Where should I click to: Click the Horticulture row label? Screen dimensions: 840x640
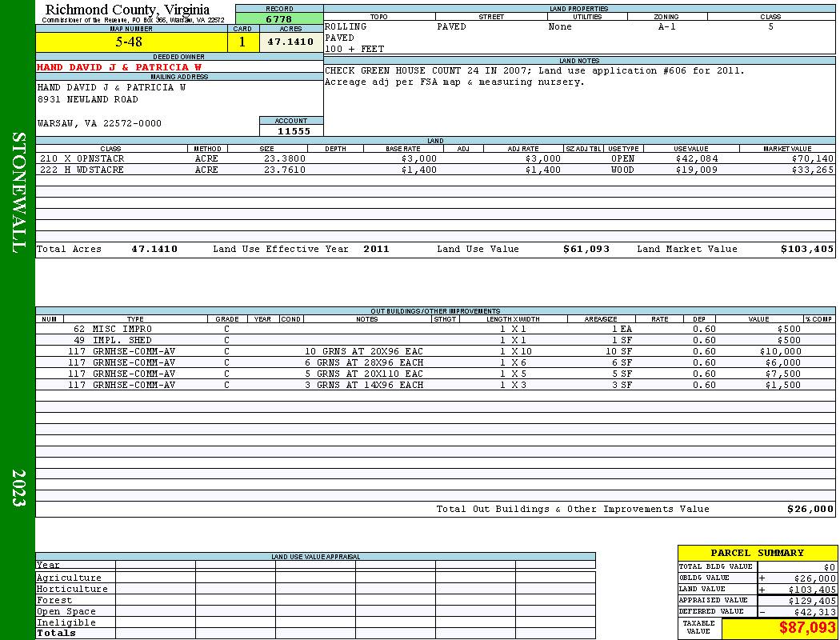pyautogui.click(x=72, y=589)
